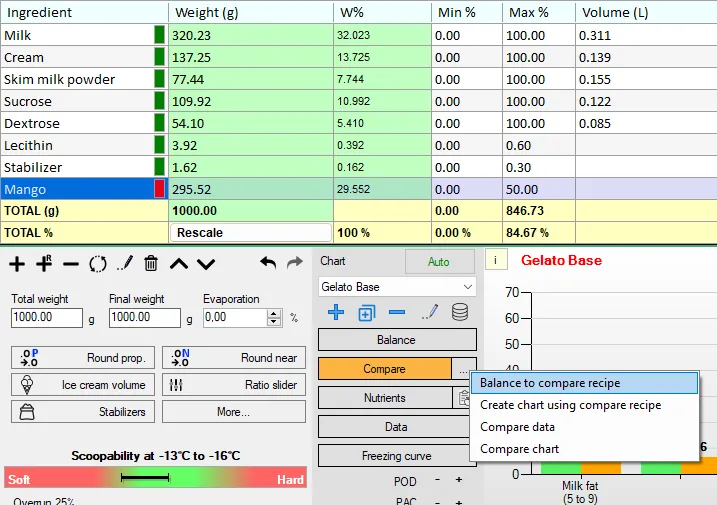This screenshot has width=717, height=505.
Task: Open the More... options button
Action: [x=234, y=412]
